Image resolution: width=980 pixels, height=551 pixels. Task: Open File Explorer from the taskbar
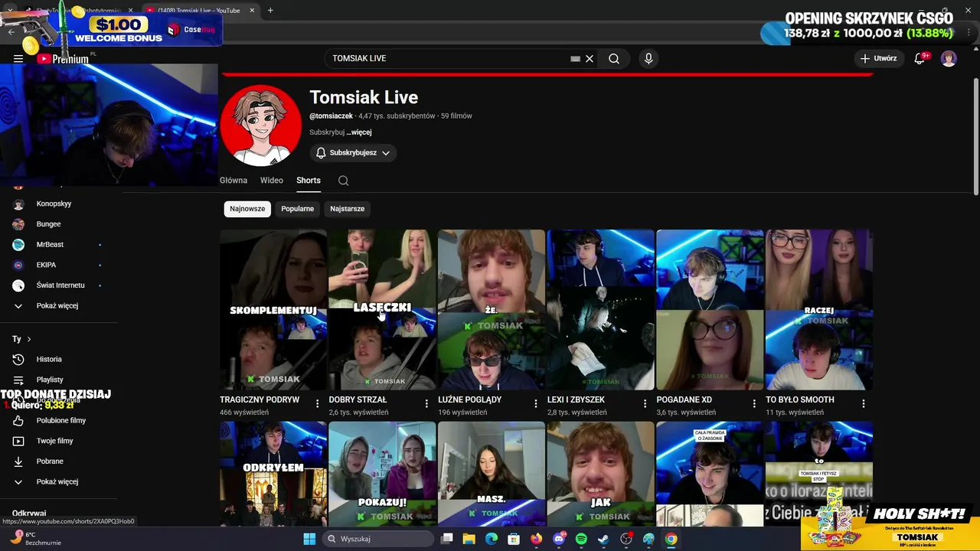469,539
